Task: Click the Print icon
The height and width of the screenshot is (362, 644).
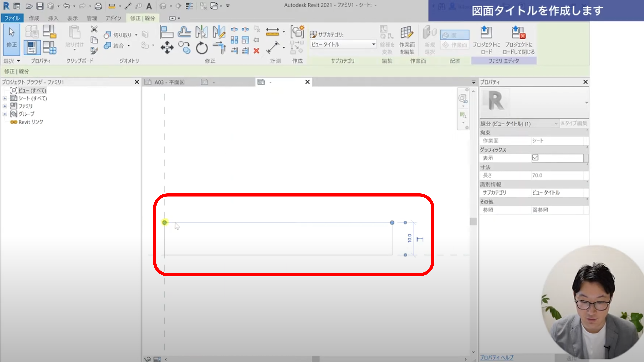Action: pos(98,6)
